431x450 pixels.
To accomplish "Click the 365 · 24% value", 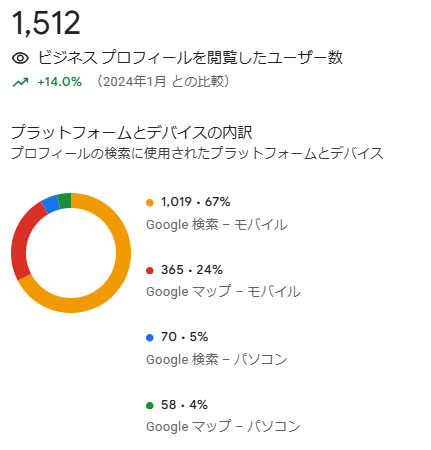I will [192, 270].
